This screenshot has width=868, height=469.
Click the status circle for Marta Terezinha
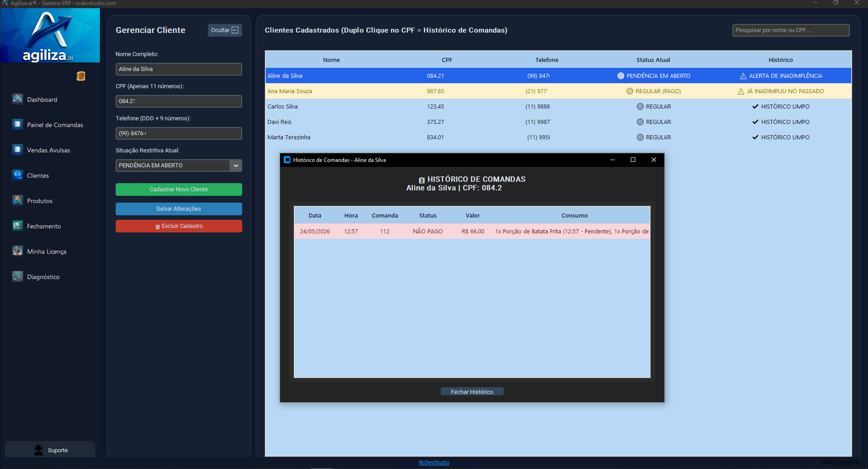click(x=640, y=137)
